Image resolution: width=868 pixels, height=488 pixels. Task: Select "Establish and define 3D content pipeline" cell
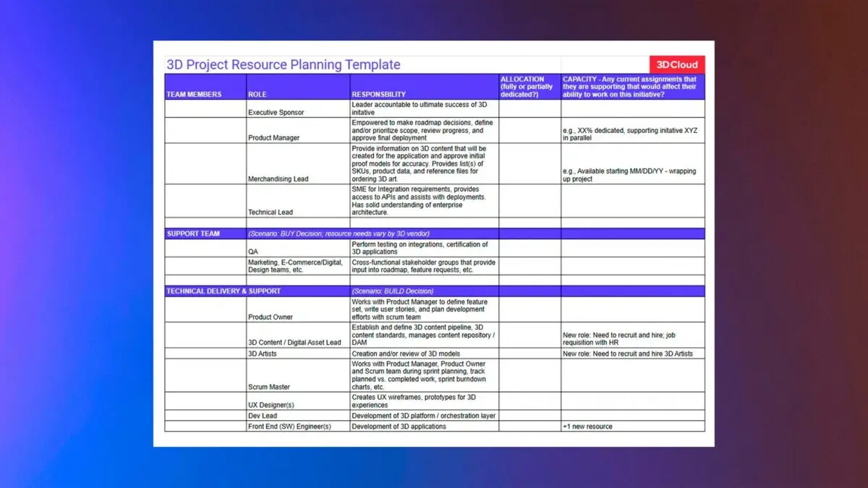(x=425, y=335)
